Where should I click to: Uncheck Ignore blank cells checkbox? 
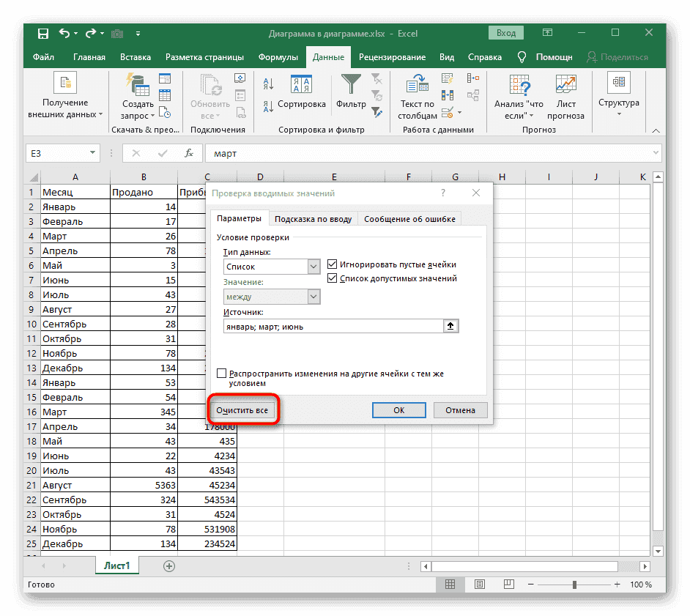point(333,264)
